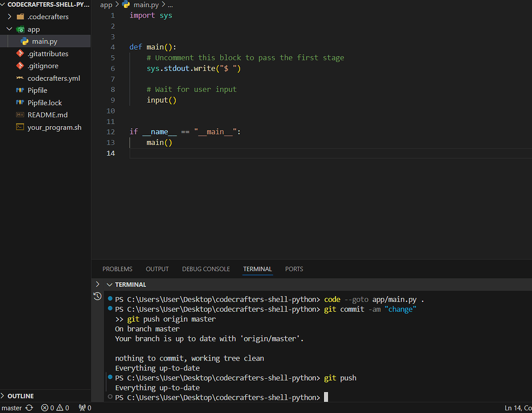Click the shell script icon next to your_program.sh
532x413 pixels.
(x=20, y=127)
